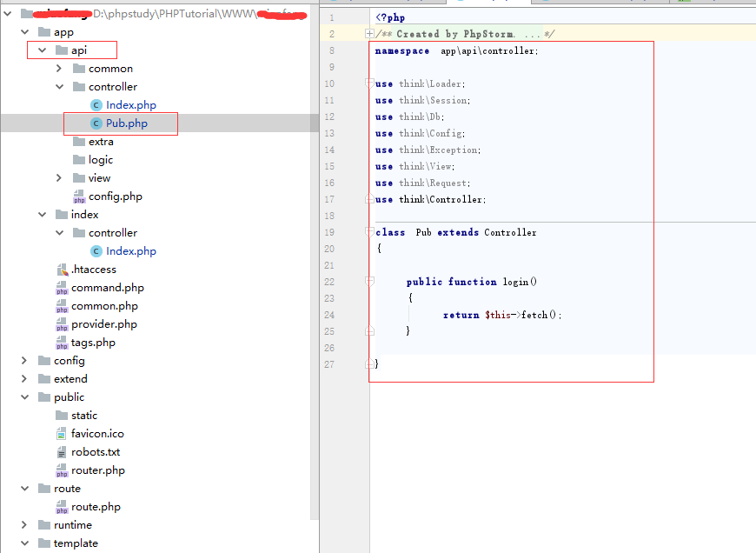
Task: Expand the config folder
Action: pyautogui.click(x=23, y=360)
